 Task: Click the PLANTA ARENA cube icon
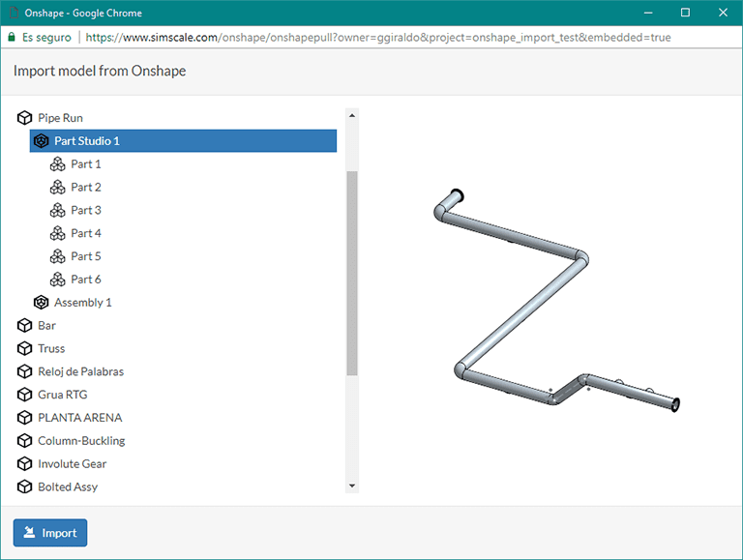pos(24,418)
